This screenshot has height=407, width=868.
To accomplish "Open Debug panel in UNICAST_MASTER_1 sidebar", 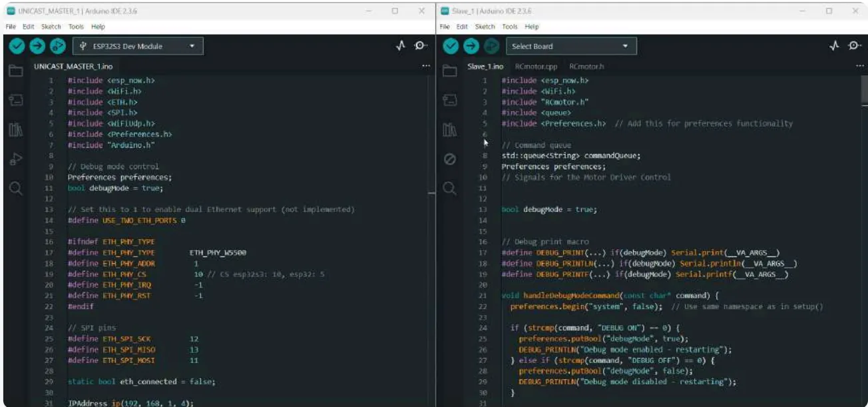I will [x=16, y=159].
